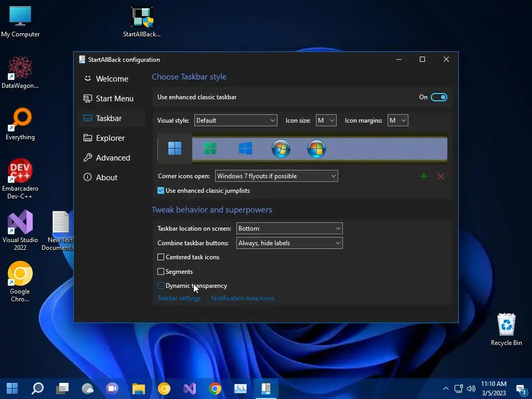Expand the Icon size dropdown
532x399 pixels.
[326, 121]
